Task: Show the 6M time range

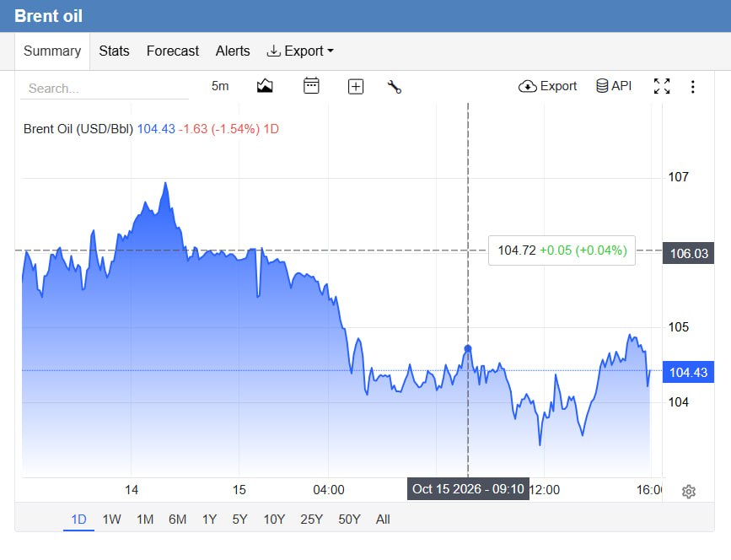Action: click(178, 520)
